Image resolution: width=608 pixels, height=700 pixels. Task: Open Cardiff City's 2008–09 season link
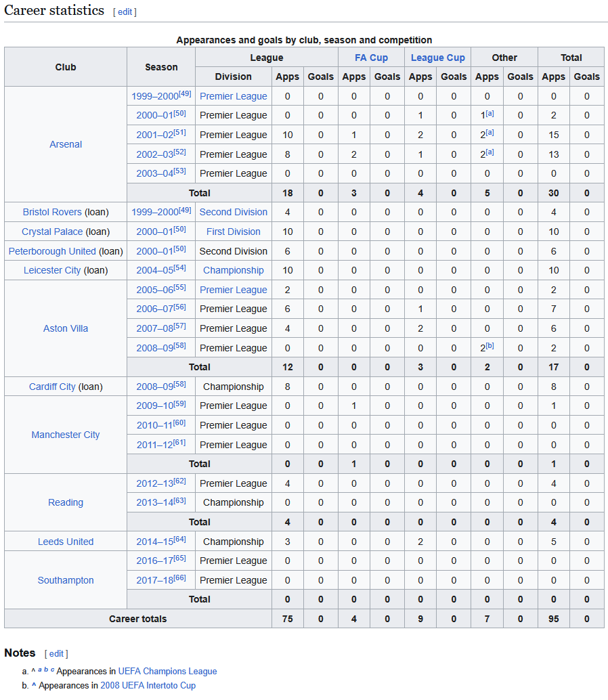click(x=154, y=387)
